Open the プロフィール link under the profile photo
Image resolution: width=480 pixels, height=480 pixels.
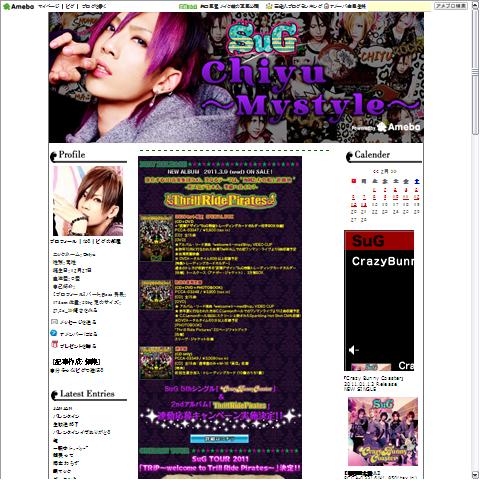coord(63,241)
